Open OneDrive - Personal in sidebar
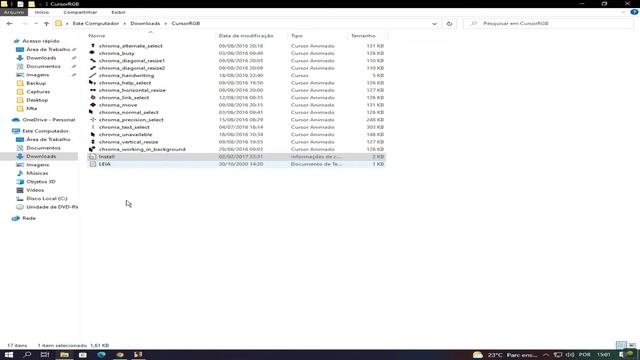The width and height of the screenshot is (640, 360). pos(48,120)
